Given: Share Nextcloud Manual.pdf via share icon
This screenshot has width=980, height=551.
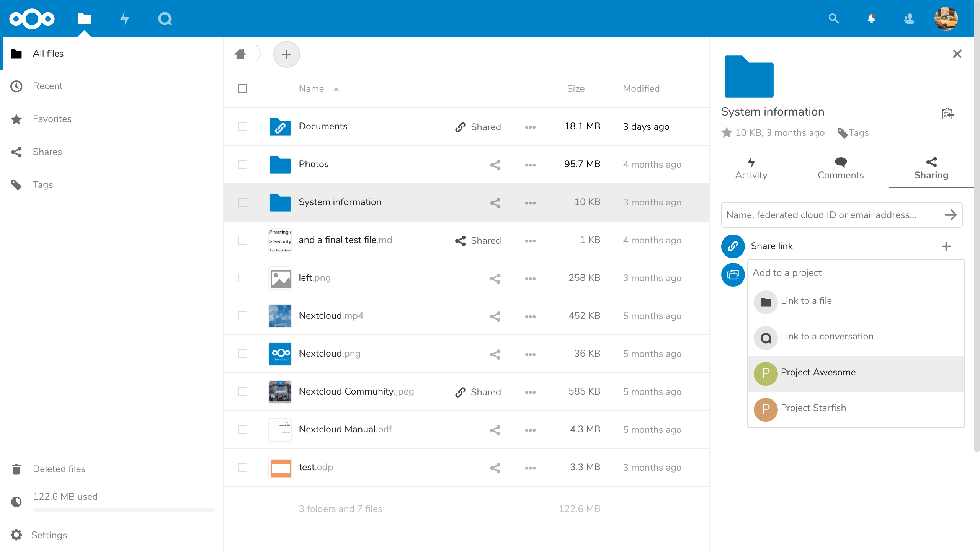Looking at the screenshot, I should 495,430.
